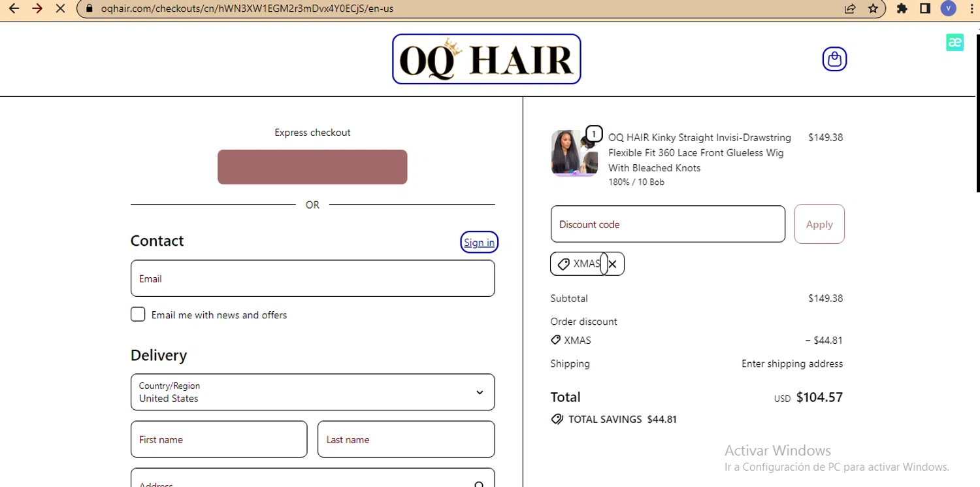Click the Subtotal $149.38 value
The image size is (980, 487).
(x=825, y=299)
